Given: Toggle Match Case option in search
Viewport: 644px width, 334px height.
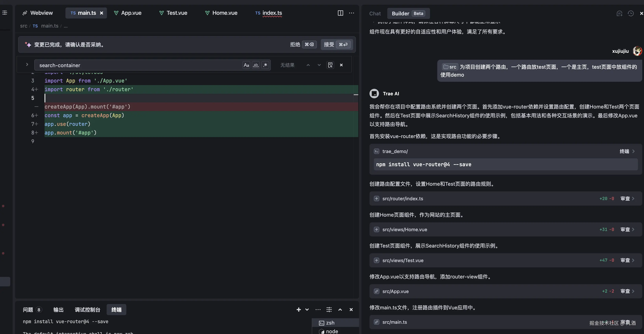Looking at the screenshot, I should [x=246, y=65].
